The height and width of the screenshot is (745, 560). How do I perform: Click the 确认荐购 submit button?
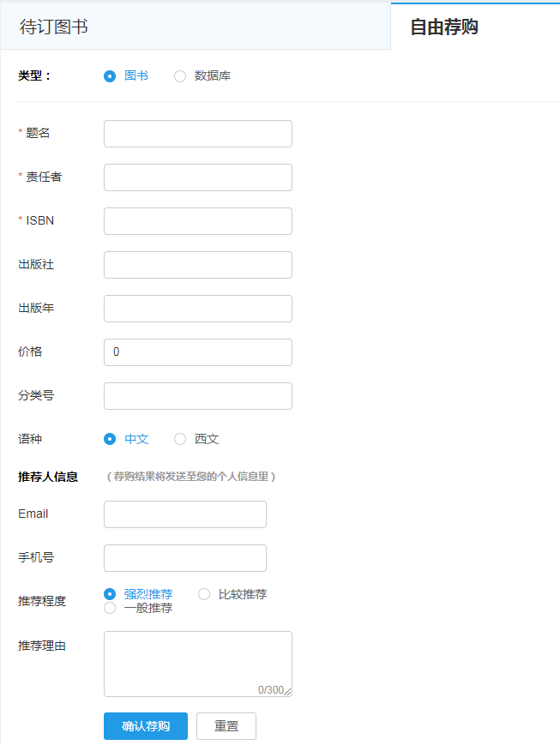pyautogui.click(x=145, y=725)
